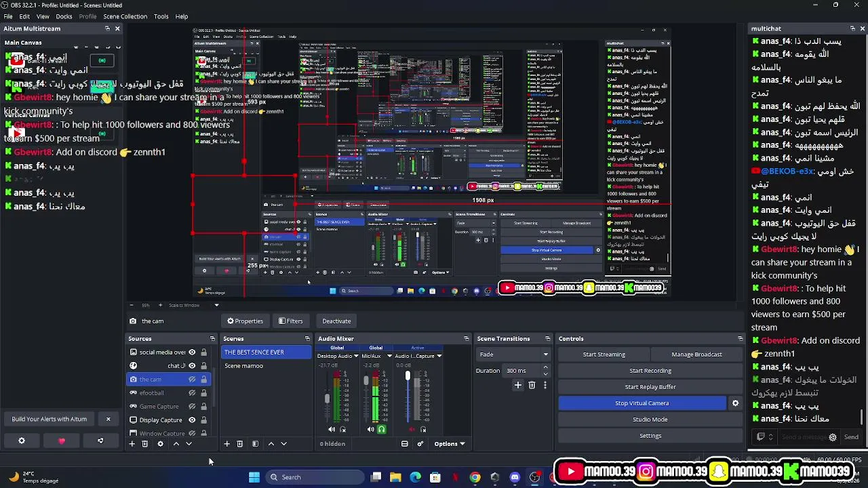Viewport: 868px width, 488px height.
Task: Open the Fade transition dropdown
Action: pyautogui.click(x=514, y=354)
